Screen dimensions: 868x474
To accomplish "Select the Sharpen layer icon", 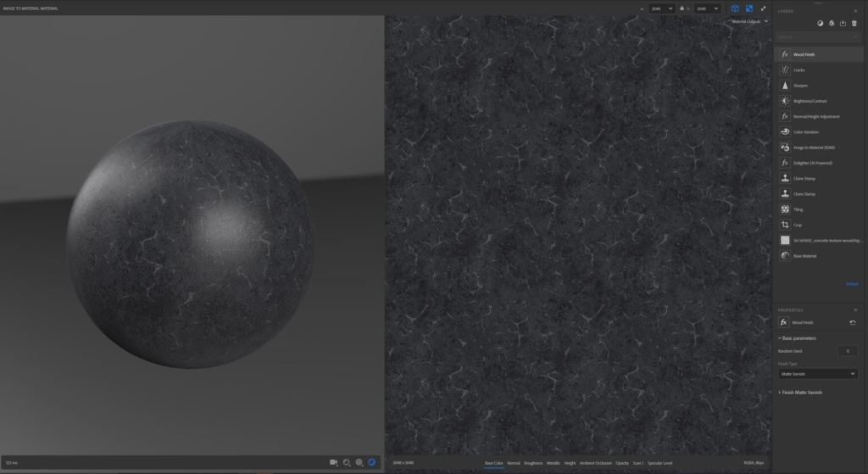I will 784,86.
